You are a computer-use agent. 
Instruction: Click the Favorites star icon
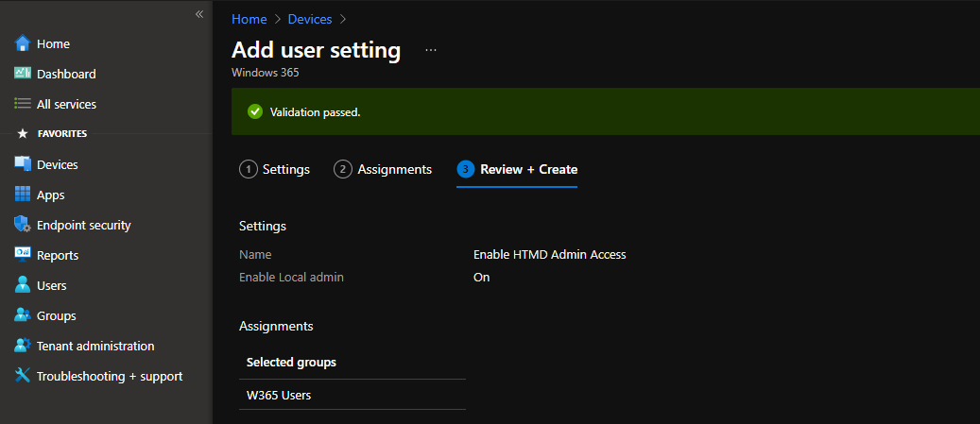(x=23, y=134)
